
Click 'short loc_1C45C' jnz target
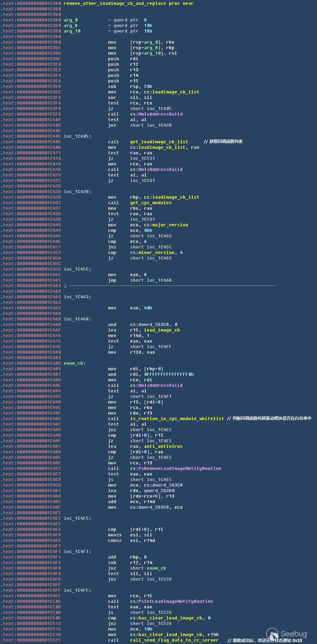[x=151, y=247]
